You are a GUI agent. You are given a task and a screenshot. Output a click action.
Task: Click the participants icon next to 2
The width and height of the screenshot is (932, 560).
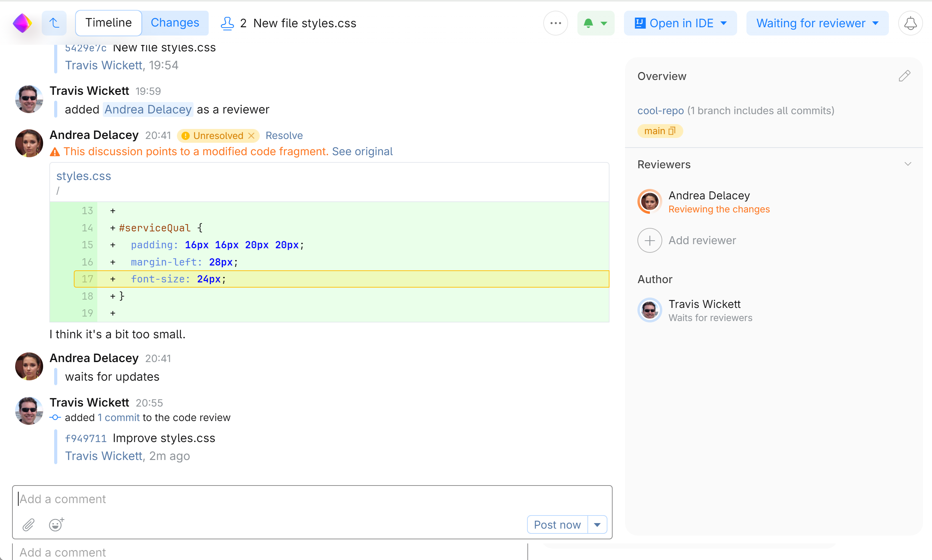click(x=227, y=23)
